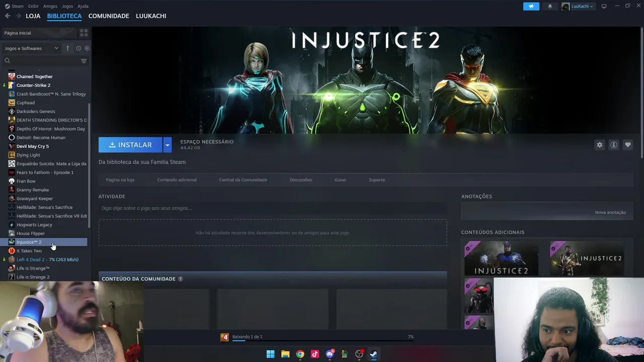Viewport: 644px width, 362px height.
Task: Switch to Big Picture mode icon
Action: 604,6
